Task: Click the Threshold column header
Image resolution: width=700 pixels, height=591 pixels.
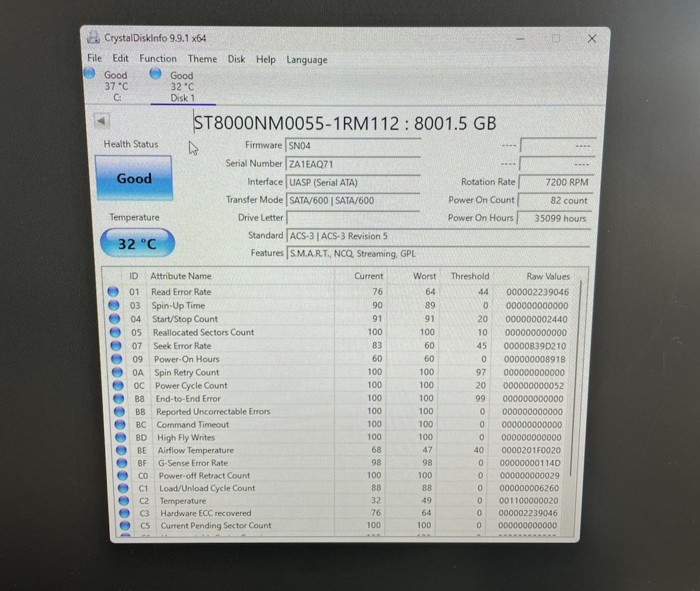Action: 470,276
